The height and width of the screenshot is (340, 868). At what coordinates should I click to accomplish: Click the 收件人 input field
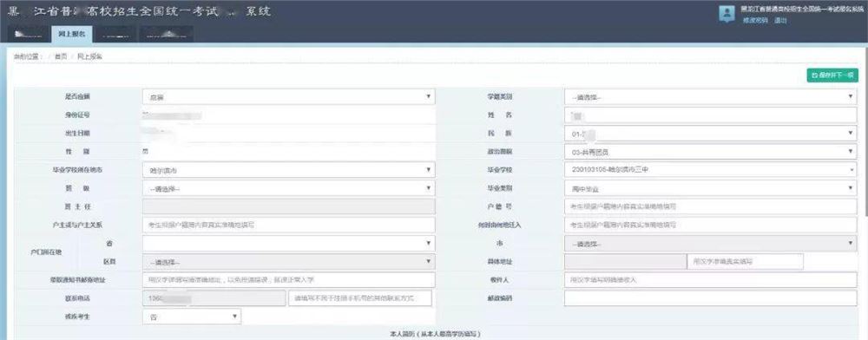710,279
